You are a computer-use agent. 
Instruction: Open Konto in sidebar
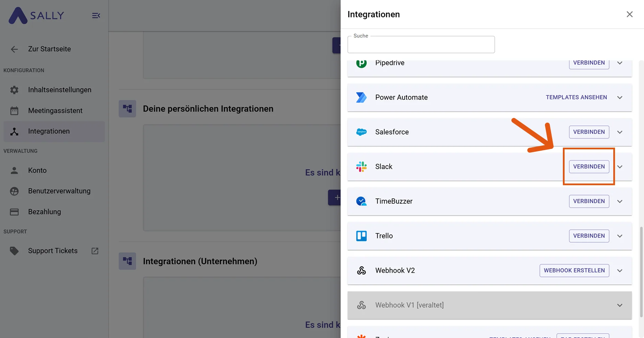pyautogui.click(x=54, y=170)
